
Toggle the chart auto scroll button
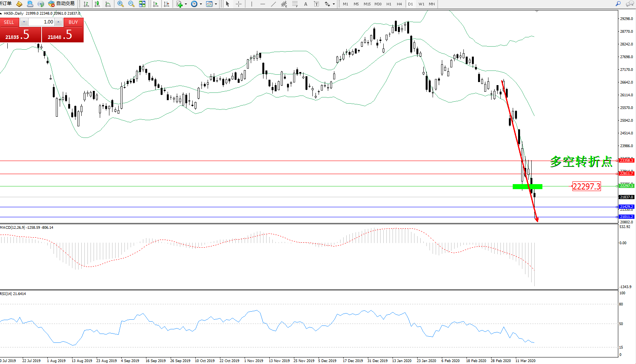pyautogui.click(x=156, y=4)
